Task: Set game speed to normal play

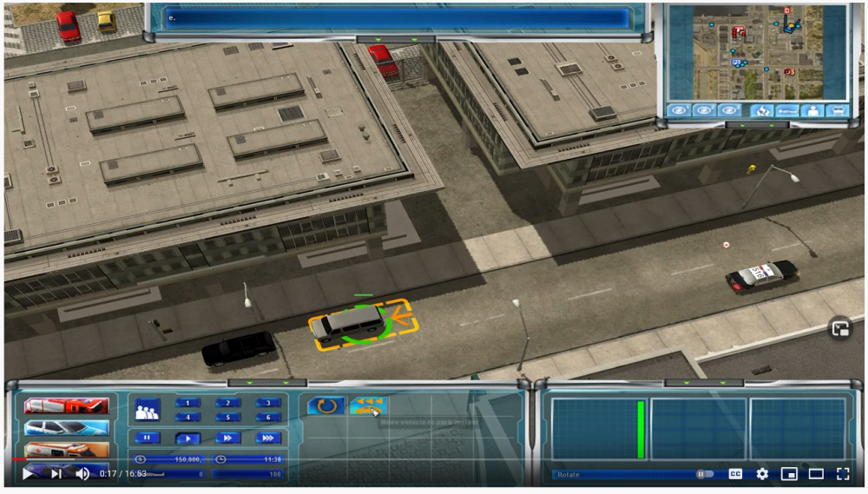Action: click(x=187, y=438)
